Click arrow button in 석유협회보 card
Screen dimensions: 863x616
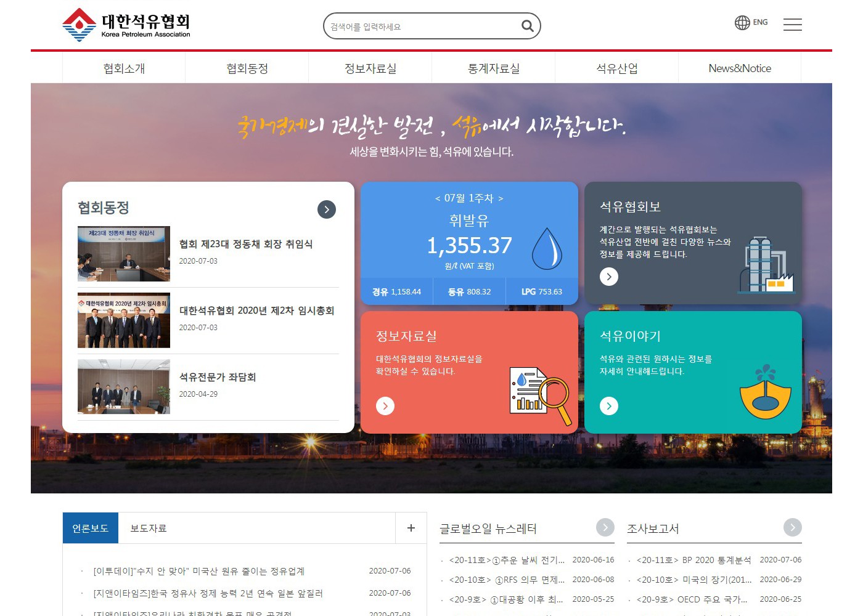(x=609, y=277)
